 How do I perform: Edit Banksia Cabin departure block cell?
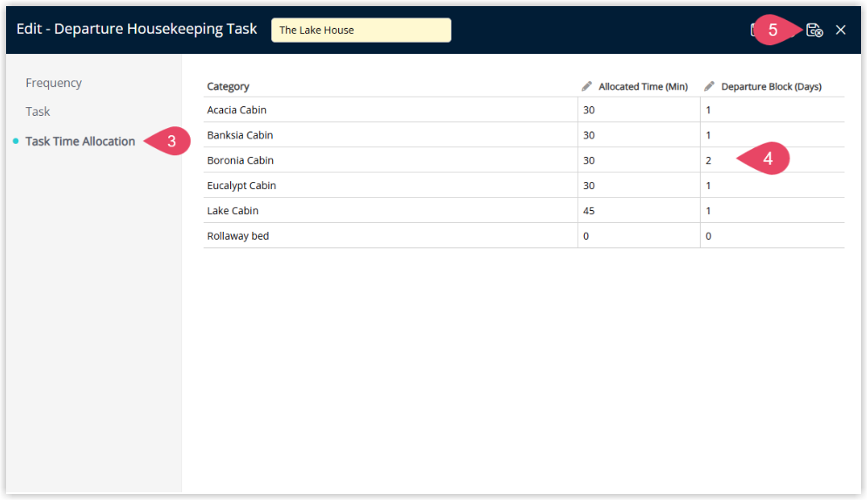[x=771, y=135]
